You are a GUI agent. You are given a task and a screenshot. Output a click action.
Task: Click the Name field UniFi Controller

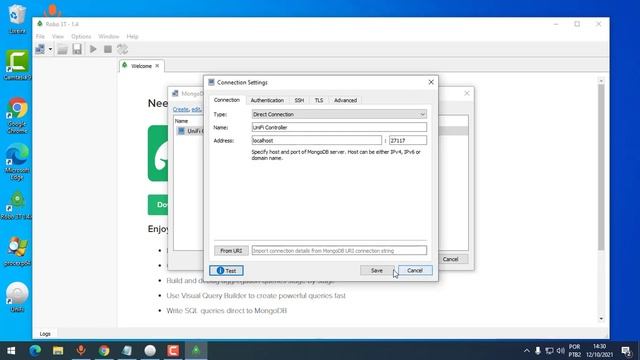point(339,127)
